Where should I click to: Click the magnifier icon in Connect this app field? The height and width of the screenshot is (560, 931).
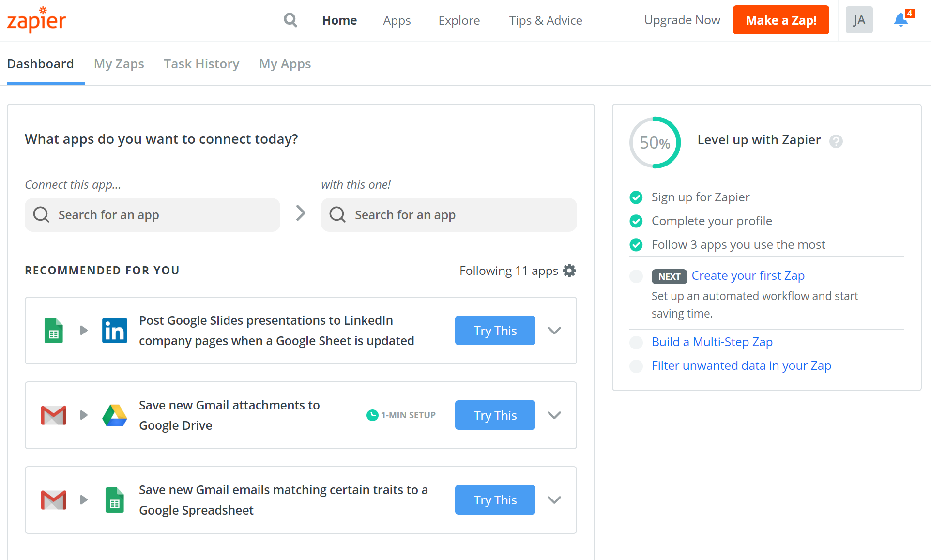pos(41,214)
